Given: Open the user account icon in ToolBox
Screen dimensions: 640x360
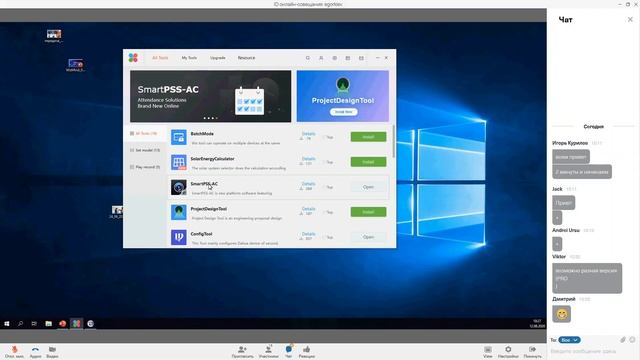Looking at the screenshot, I should coord(321,58).
